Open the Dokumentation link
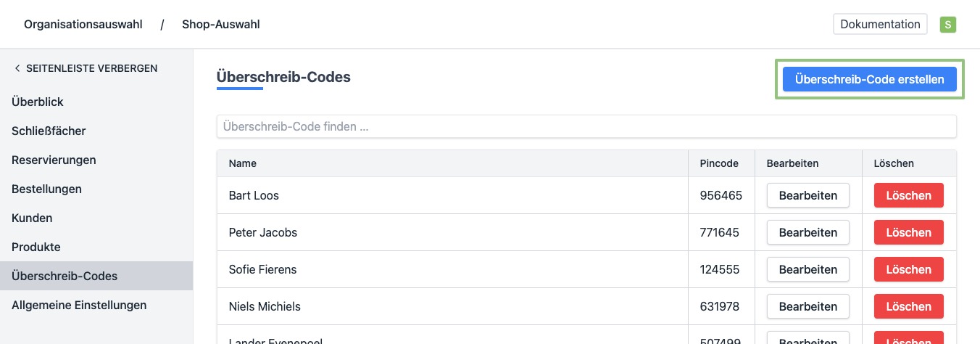The width and height of the screenshot is (980, 344). point(880,24)
